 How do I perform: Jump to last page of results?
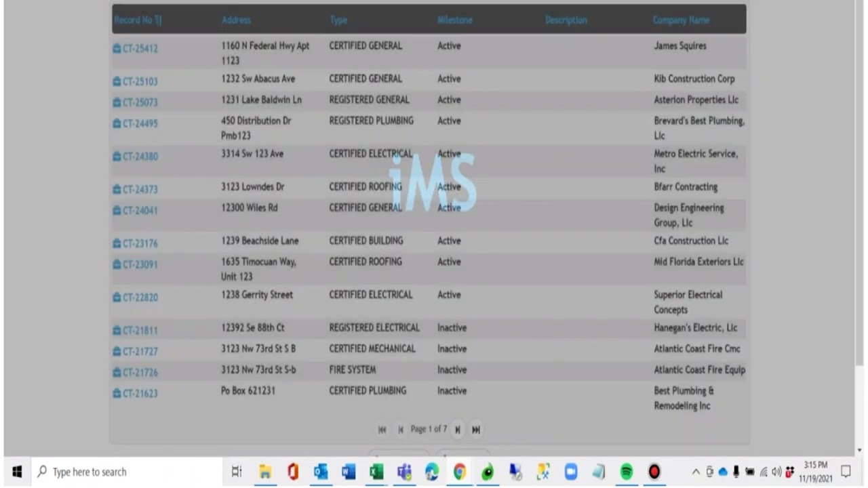click(476, 430)
